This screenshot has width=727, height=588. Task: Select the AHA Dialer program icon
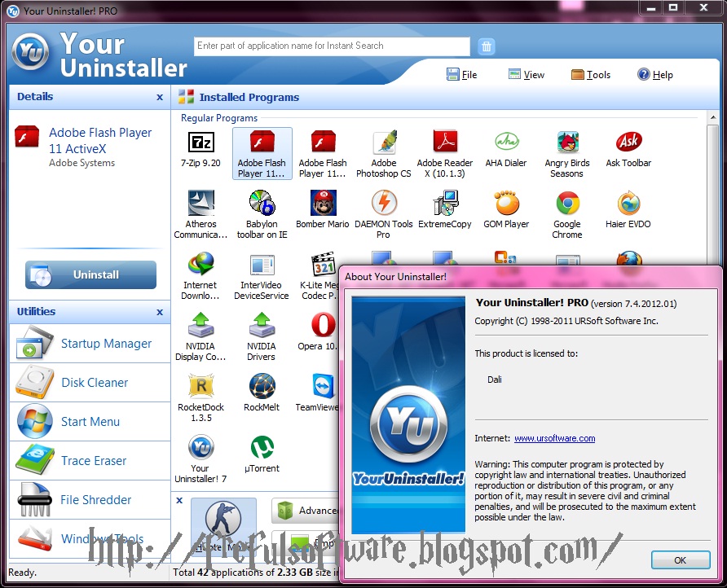coord(506,142)
